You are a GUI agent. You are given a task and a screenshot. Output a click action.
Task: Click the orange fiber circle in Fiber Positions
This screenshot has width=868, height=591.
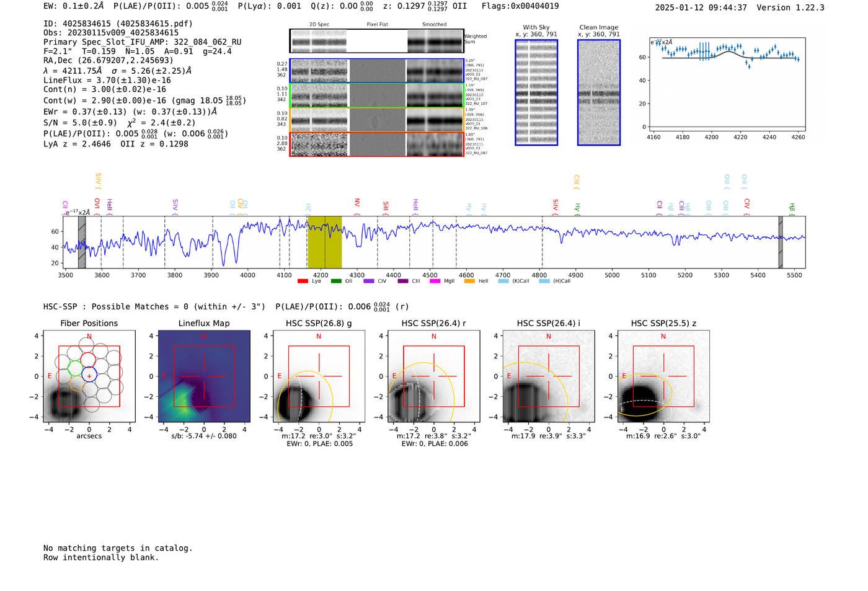tap(77, 384)
